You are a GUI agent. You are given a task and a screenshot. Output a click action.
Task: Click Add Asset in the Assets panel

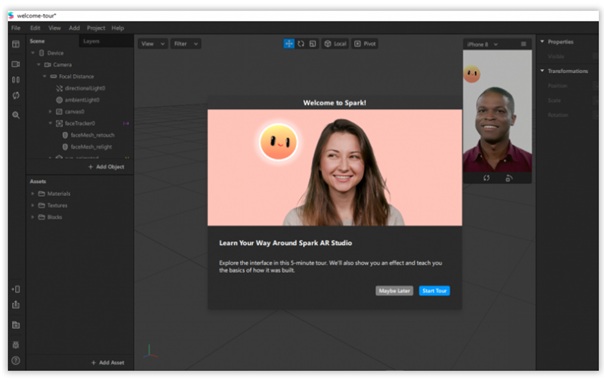click(108, 363)
